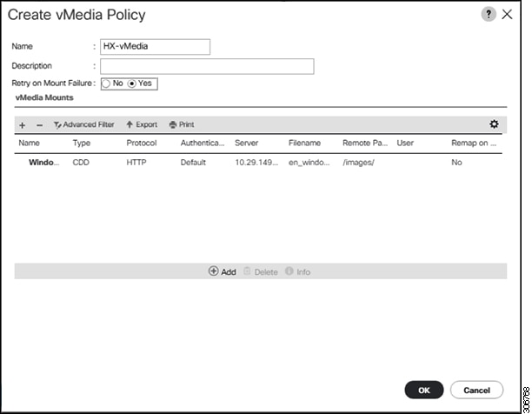This screenshot has width=532, height=414.
Task: Sort by the Authentica... column header
Action: coord(203,143)
